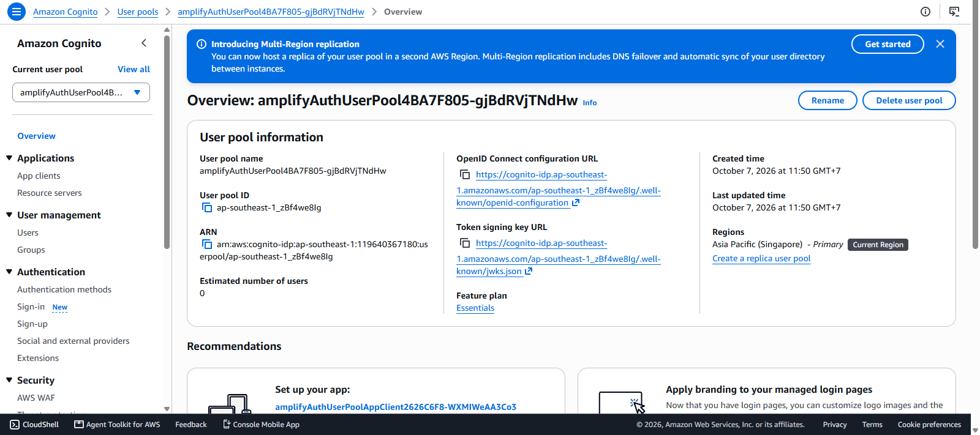Open Agent Toolkit for AWS
Viewport: 980px width, 435px height.
pos(117,425)
